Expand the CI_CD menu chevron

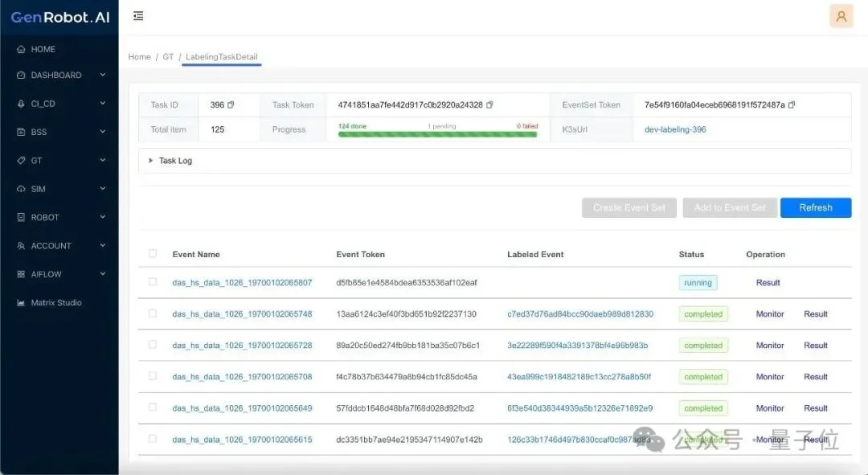102,104
